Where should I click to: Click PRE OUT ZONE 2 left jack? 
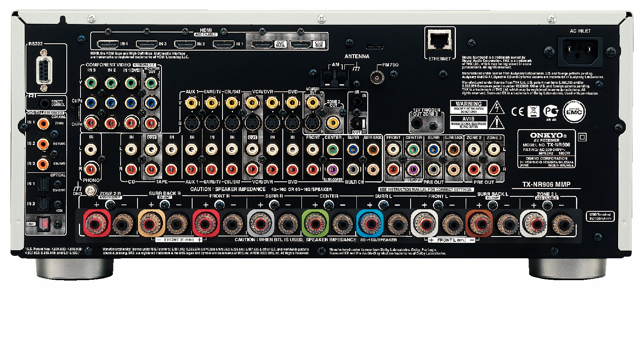click(x=474, y=150)
